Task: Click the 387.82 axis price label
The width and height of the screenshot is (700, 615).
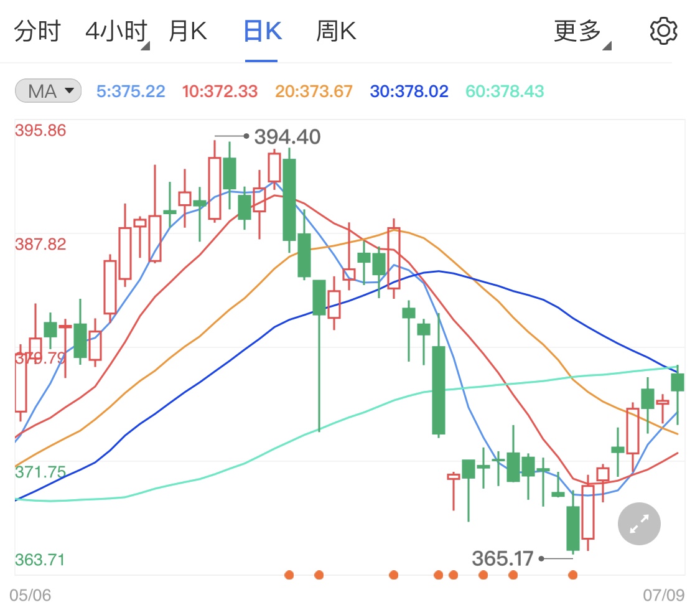Action: pyautogui.click(x=40, y=244)
